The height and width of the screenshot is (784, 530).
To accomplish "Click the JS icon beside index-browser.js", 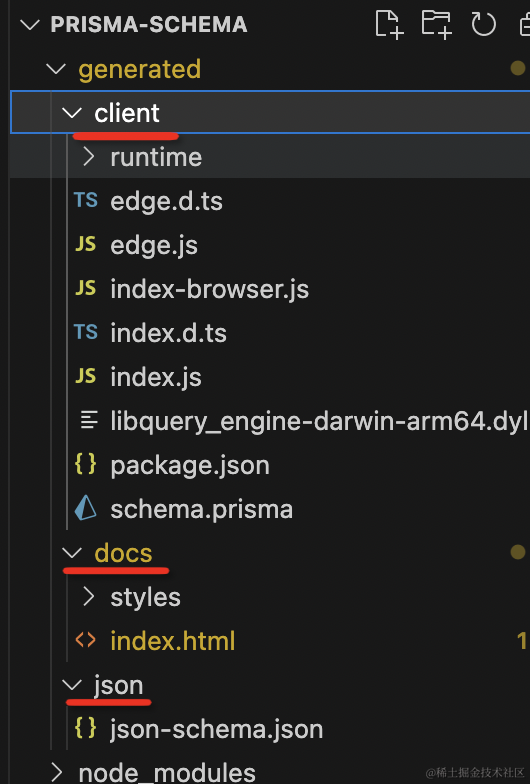I will (x=86, y=288).
